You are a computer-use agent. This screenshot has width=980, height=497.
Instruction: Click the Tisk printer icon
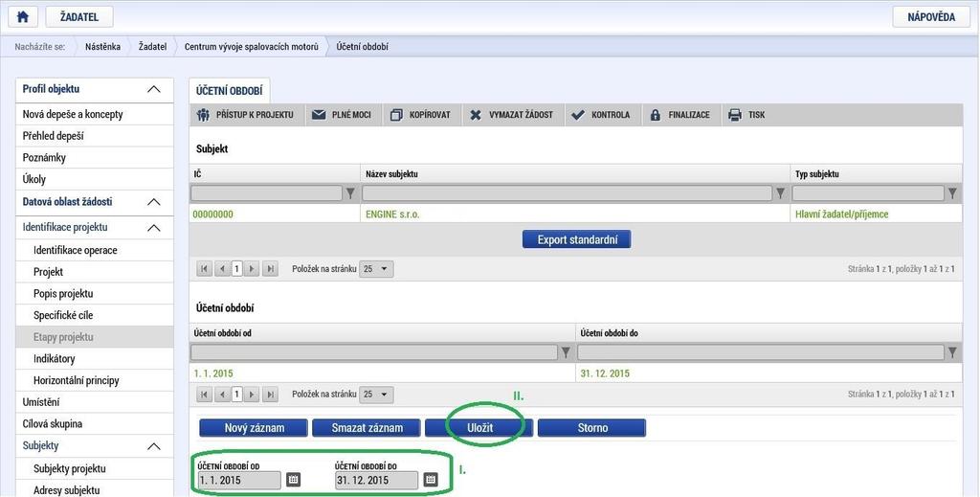tap(735, 115)
